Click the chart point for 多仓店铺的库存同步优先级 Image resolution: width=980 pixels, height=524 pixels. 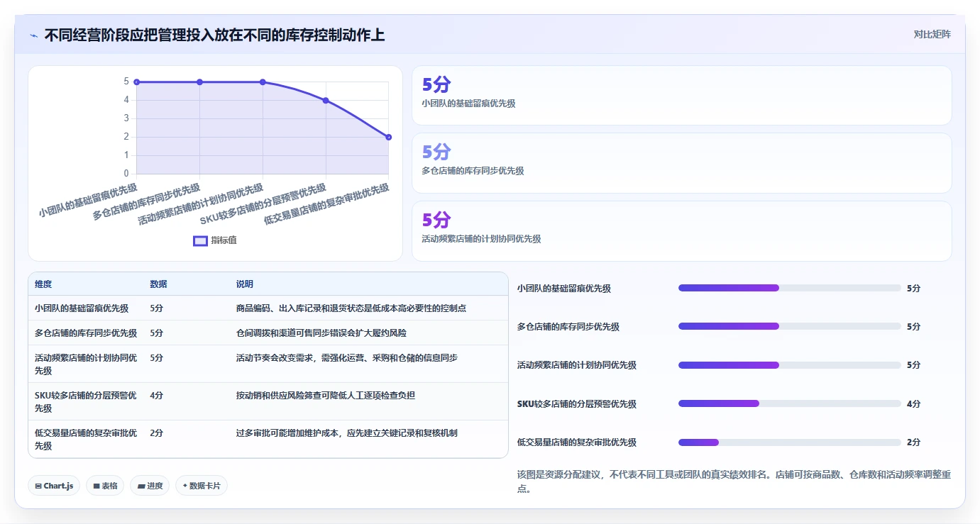click(199, 82)
